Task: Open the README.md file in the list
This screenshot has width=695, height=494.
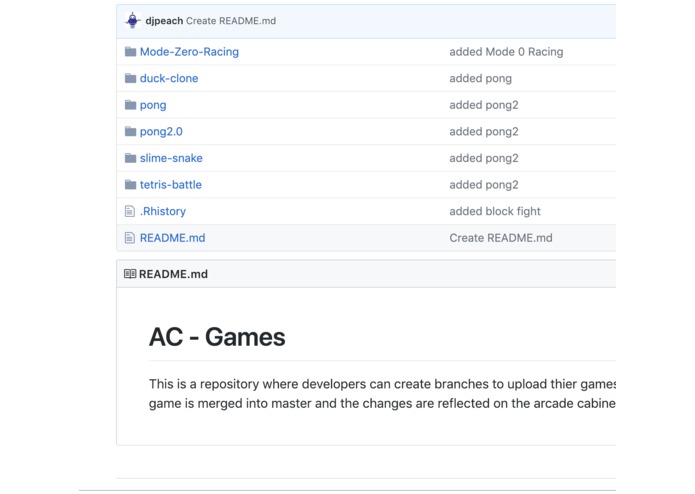Action: (x=172, y=238)
